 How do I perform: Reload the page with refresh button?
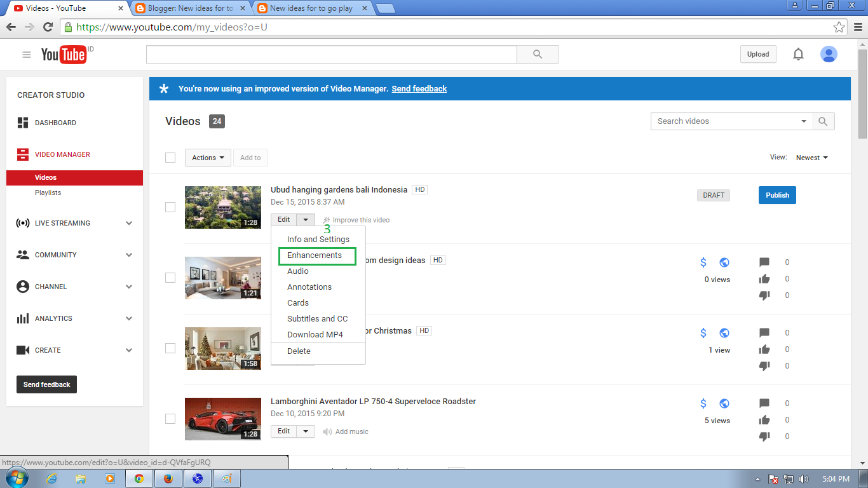(48, 27)
